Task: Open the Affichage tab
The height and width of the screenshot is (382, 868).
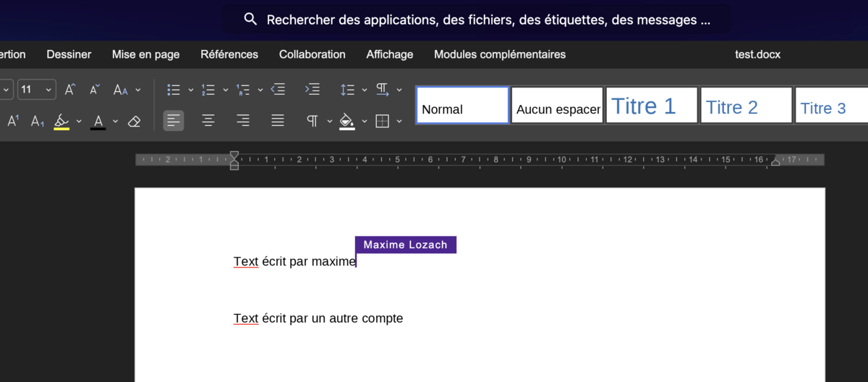Action: (390, 54)
